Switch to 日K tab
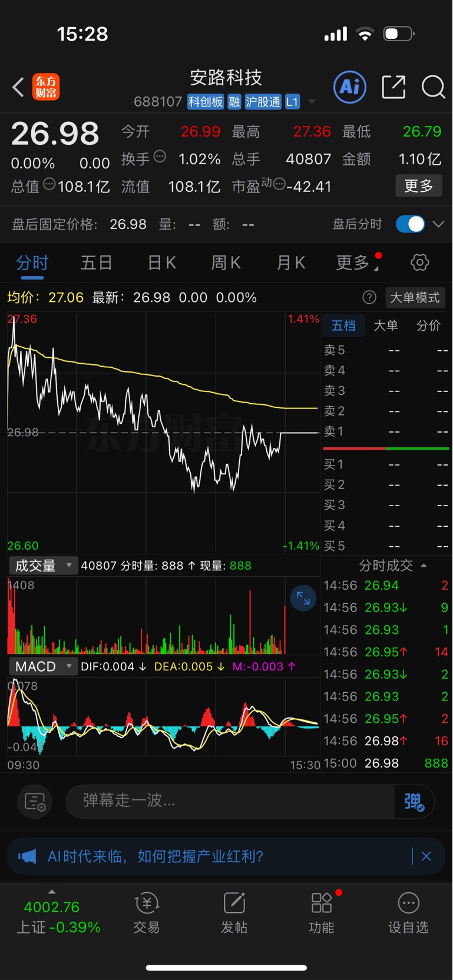This screenshot has width=453, height=980. (x=161, y=263)
